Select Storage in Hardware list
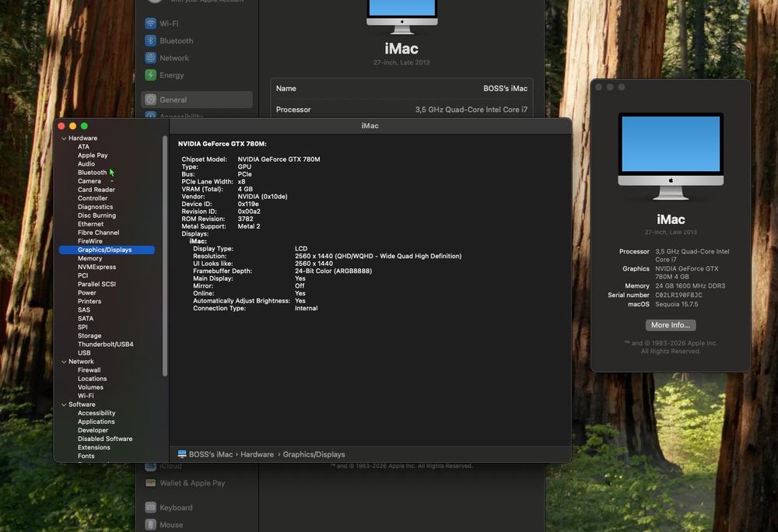The width and height of the screenshot is (778, 532). coord(89,336)
